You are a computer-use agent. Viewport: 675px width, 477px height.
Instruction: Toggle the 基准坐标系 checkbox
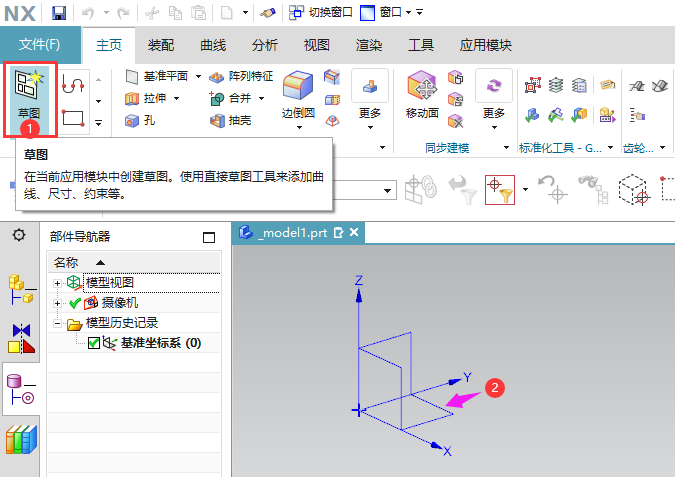click(94, 343)
